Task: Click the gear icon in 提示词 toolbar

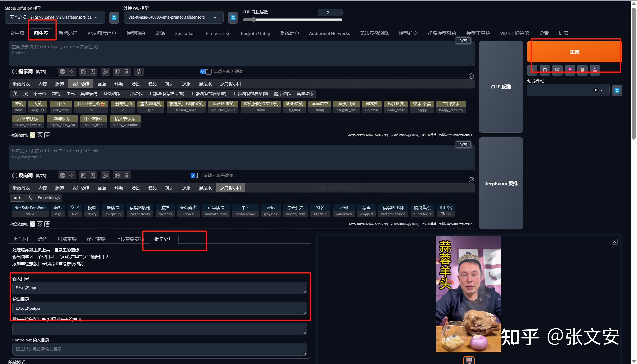Action: click(x=71, y=71)
